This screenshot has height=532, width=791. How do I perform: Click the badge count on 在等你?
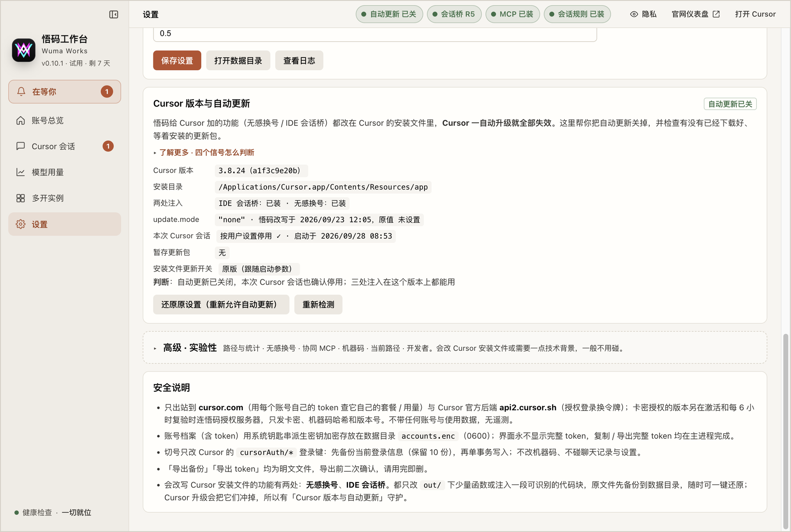107,92
